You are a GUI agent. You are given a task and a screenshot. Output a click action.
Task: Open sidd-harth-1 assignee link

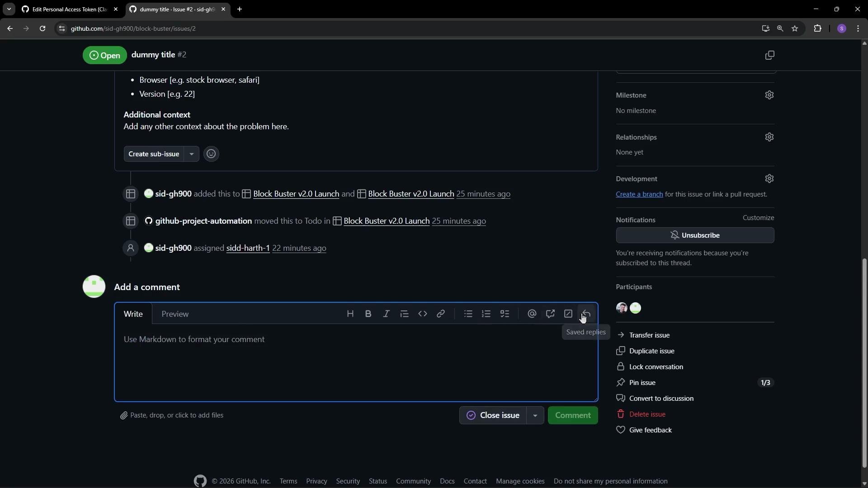pyautogui.click(x=248, y=248)
